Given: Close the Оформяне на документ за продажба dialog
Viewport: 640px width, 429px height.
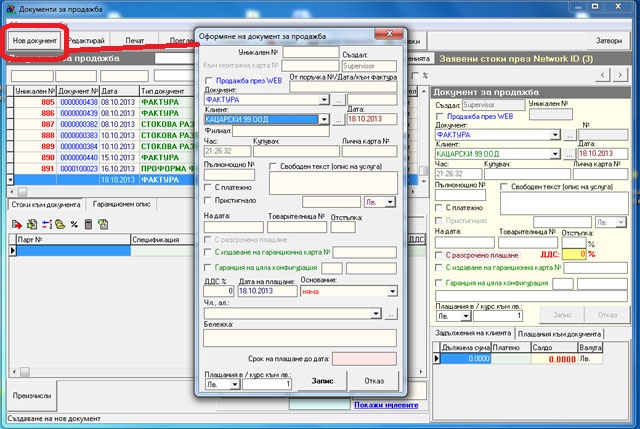Looking at the screenshot, I should 389,34.
